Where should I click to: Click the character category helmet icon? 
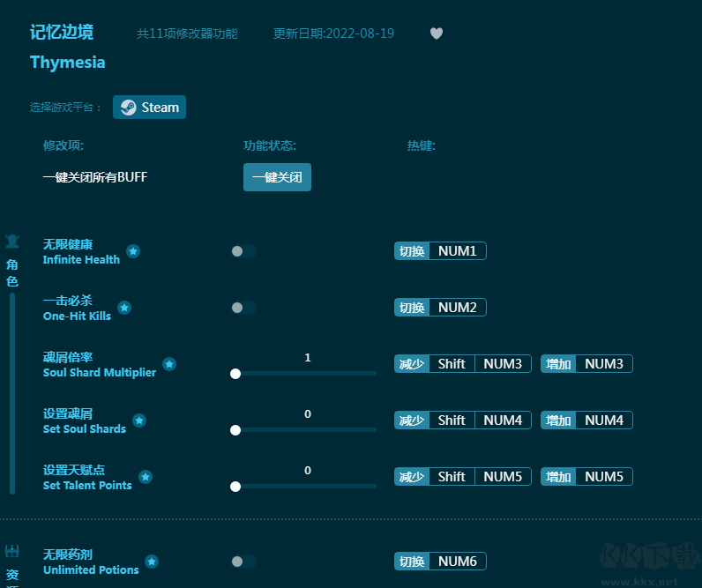pyautogui.click(x=12, y=242)
